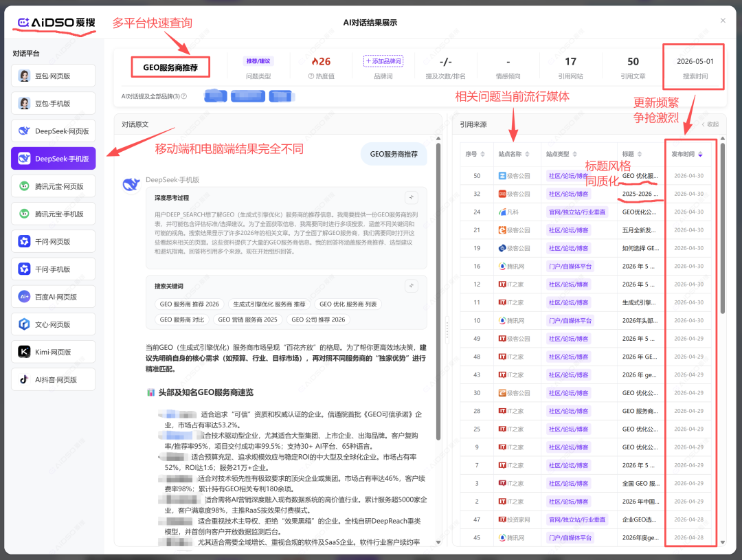Select the Kimi·网页版 platform
Image resolution: width=742 pixels, height=560 pixels.
pos(53,352)
